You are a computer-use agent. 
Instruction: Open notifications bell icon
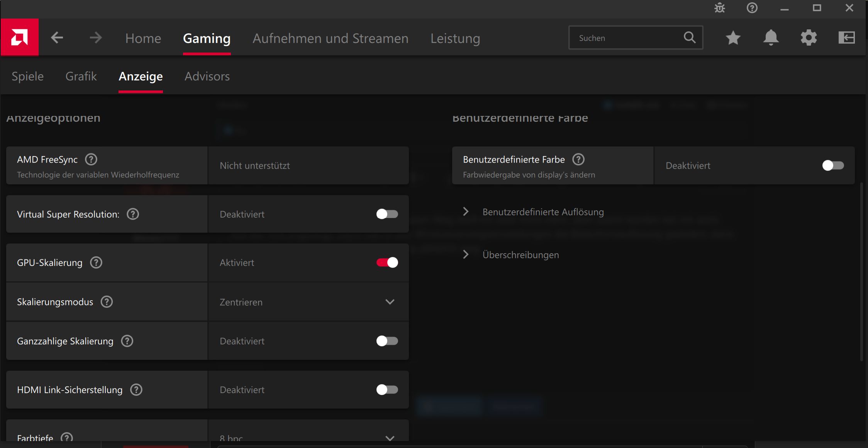(771, 38)
